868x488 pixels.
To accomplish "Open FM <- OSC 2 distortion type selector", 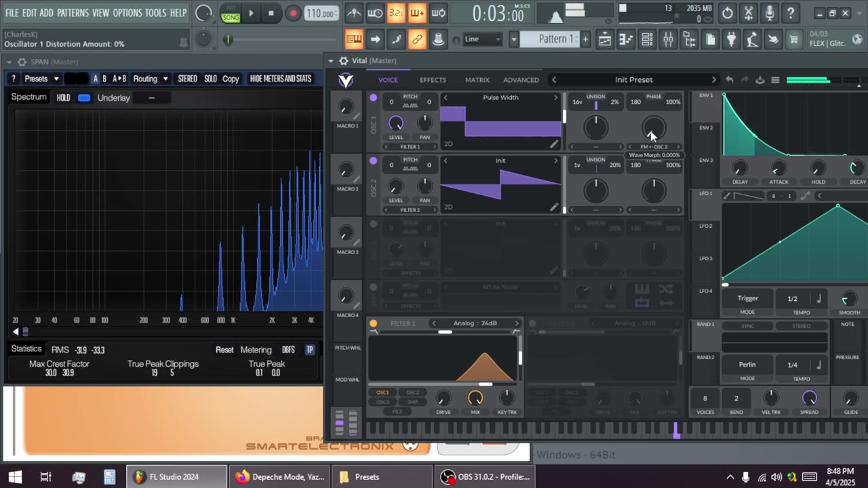I will coord(654,146).
